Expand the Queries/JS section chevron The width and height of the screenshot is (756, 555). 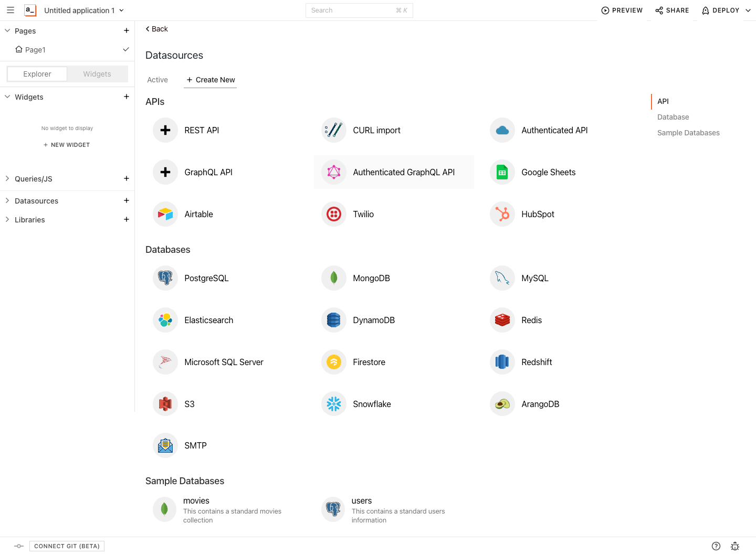click(7, 178)
